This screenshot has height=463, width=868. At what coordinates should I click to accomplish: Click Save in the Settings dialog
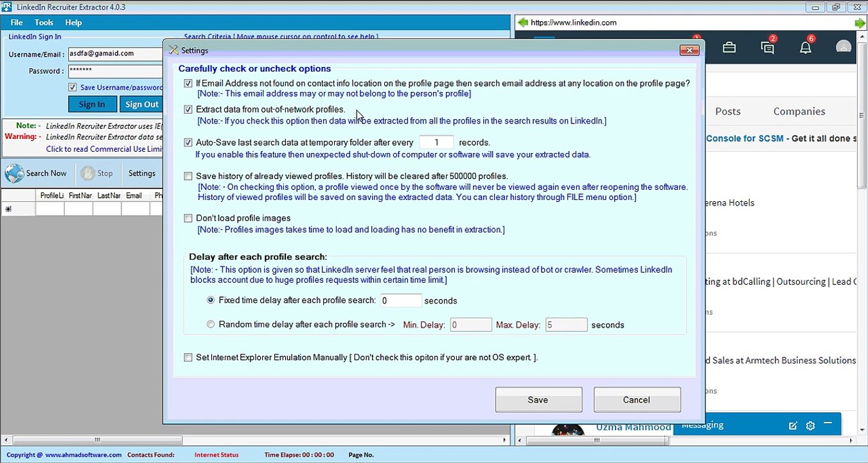(x=538, y=399)
